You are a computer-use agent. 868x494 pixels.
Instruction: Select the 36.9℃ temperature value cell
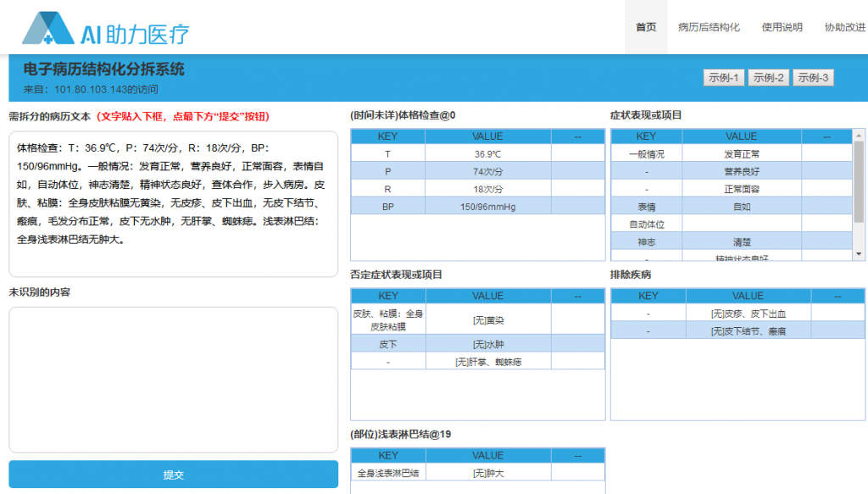(x=487, y=154)
